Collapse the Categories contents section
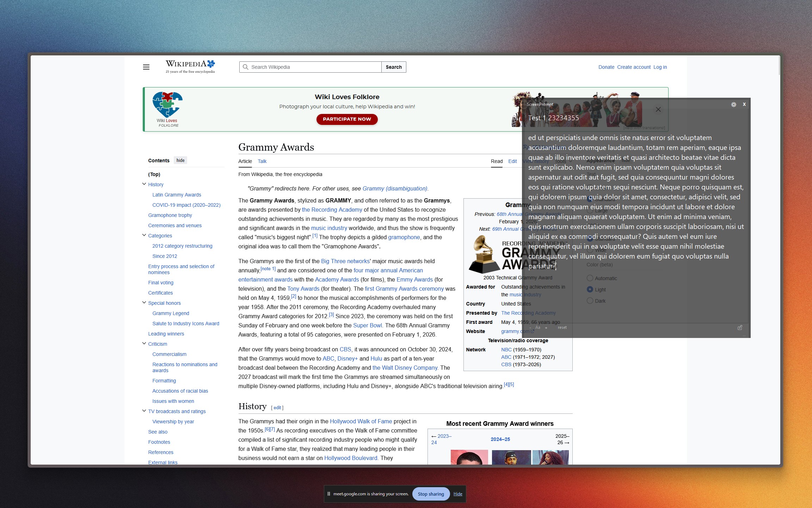The image size is (812, 508). (144, 235)
